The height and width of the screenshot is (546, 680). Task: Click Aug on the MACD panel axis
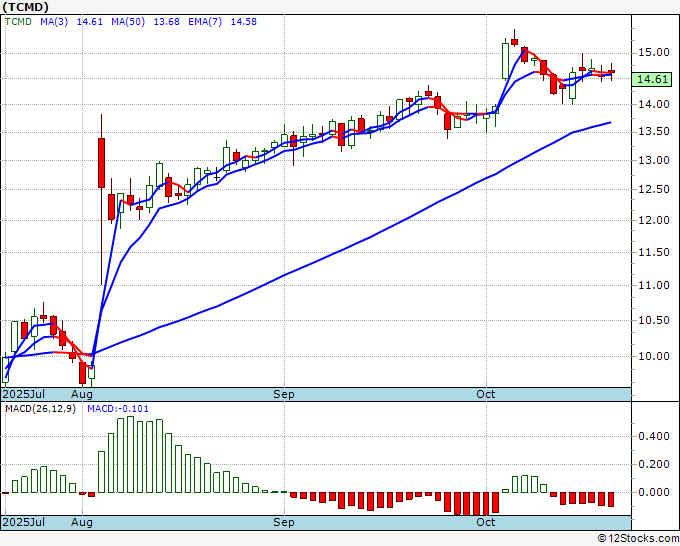tap(82, 523)
